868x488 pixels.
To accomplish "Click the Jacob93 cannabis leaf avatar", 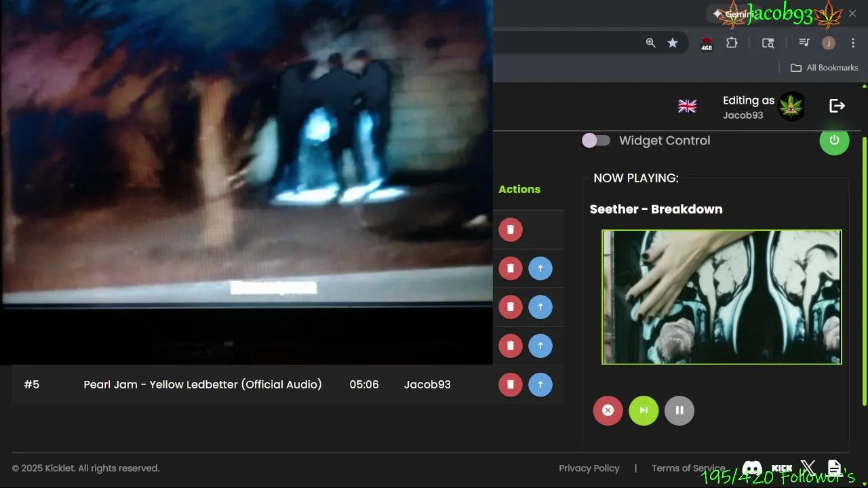I will coord(791,106).
